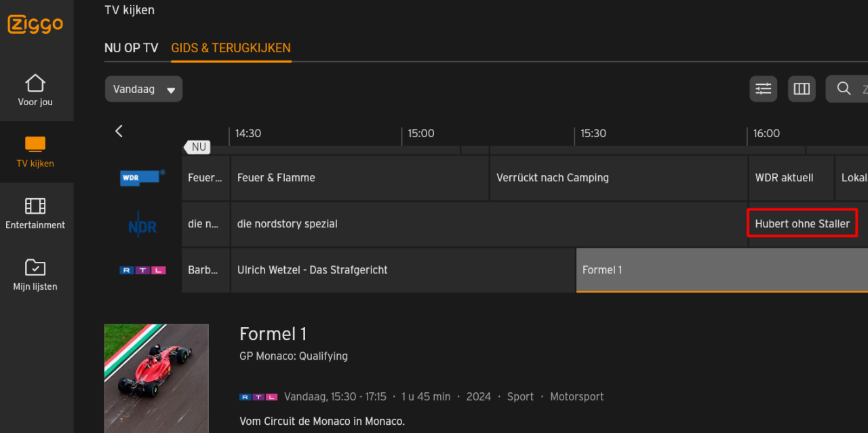Open the Vandaag date dropdown
This screenshot has height=433, width=868.
[143, 89]
